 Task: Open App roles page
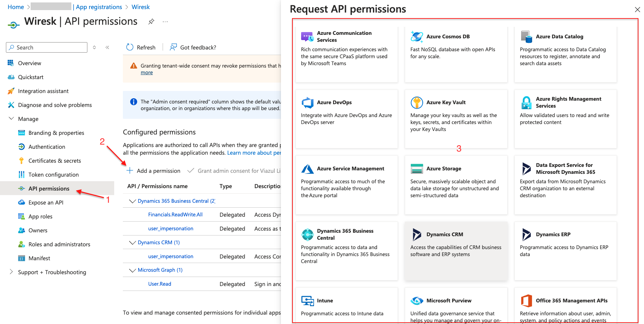tap(40, 216)
